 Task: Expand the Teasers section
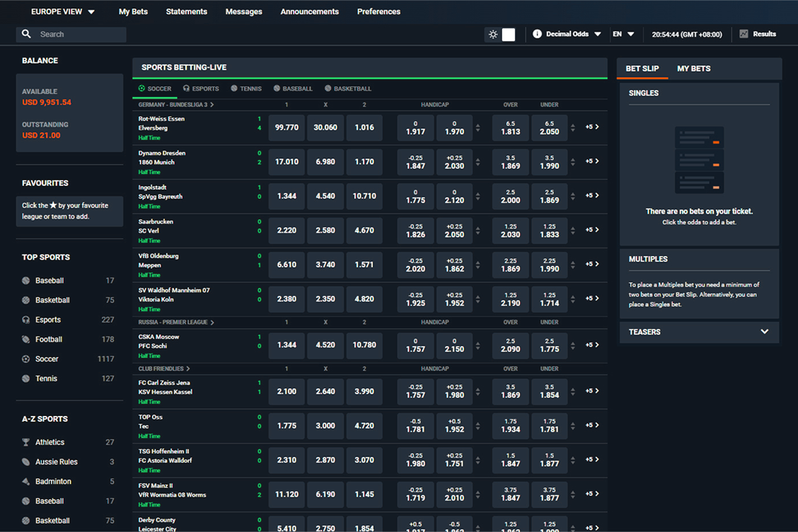tap(764, 332)
